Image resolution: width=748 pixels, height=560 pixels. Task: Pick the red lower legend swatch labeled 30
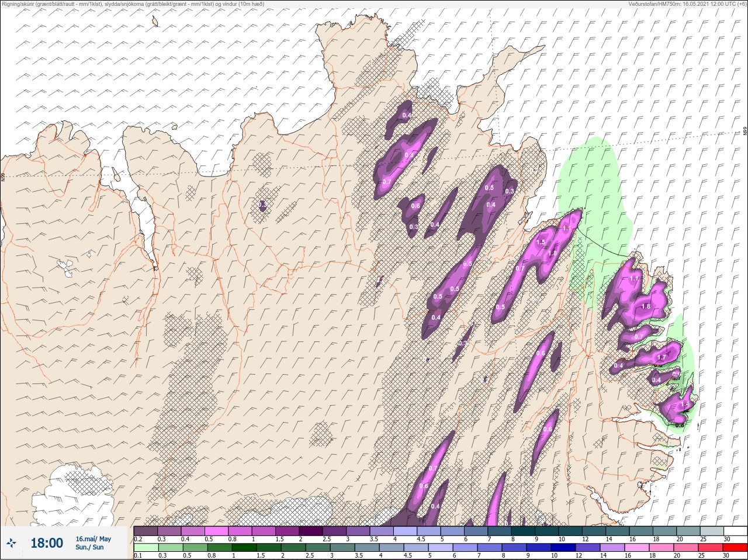(736, 548)
